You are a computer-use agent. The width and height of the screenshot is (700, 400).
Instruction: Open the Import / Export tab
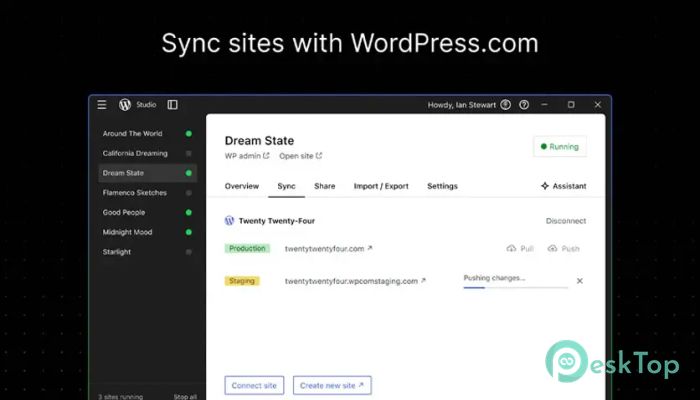tap(381, 186)
